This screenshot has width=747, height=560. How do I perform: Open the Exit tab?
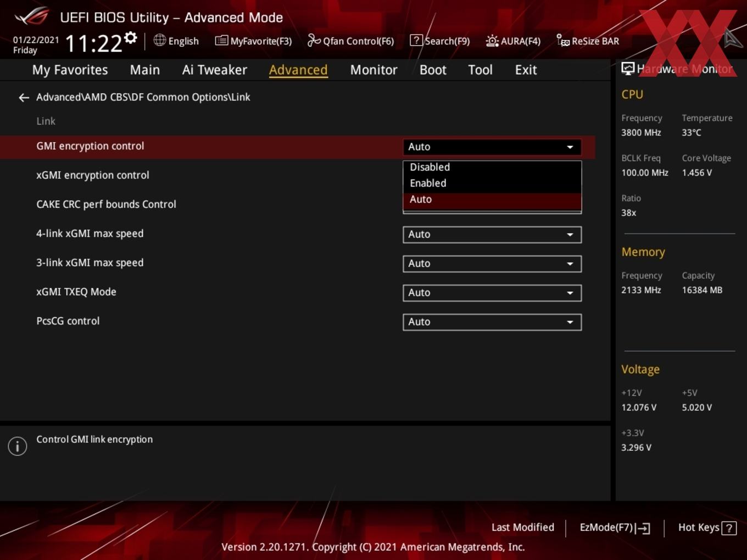(x=526, y=70)
